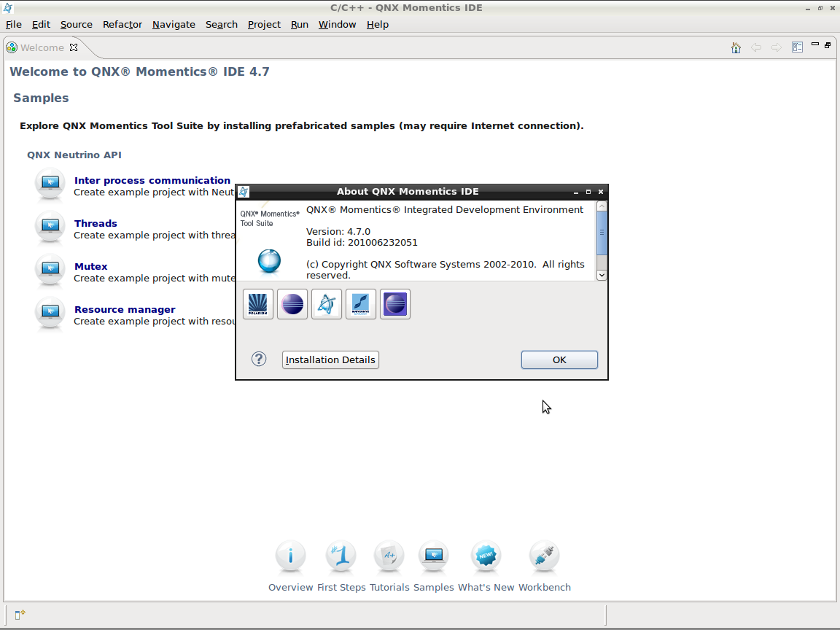Click the atom-shaped plugin icon in About dialog

coord(327,304)
